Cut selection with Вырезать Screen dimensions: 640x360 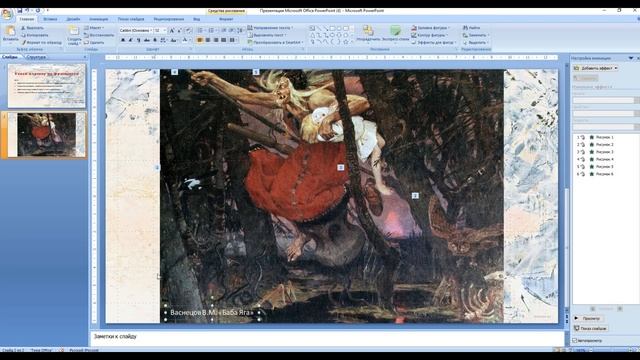click(x=33, y=28)
